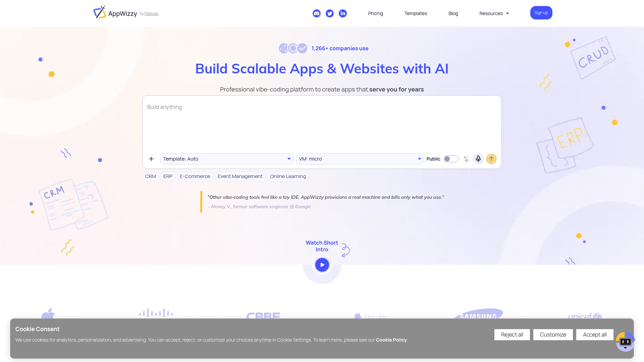644x362 pixels.
Task: Click the Sign up button
Action: [541, 13]
